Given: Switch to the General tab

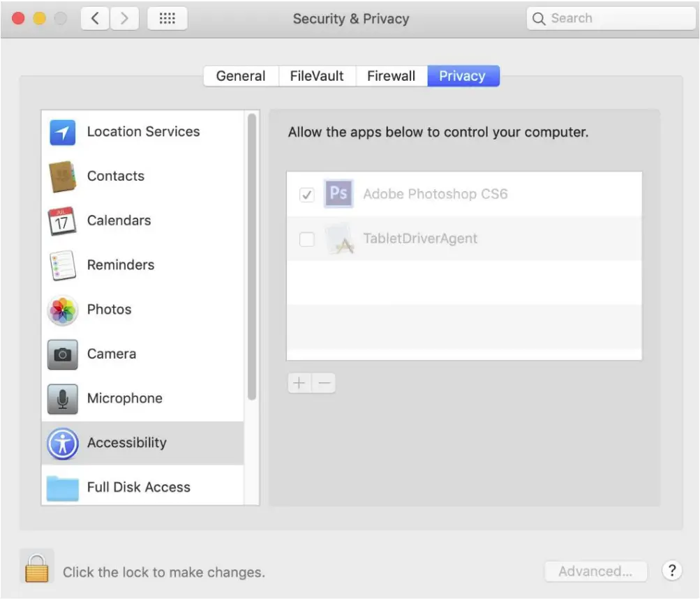Looking at the screenshot, I should (241, 76).
